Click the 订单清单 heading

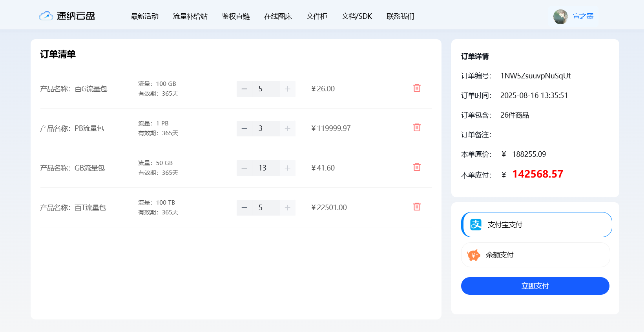[x=58, y=54]
